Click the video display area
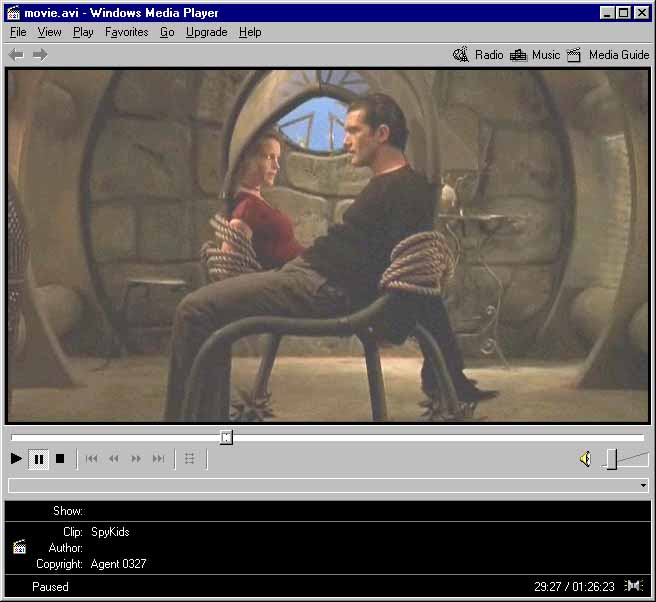The width and height of the screenshot is (656, 602). pyautogui.click(x=328, y=246)
